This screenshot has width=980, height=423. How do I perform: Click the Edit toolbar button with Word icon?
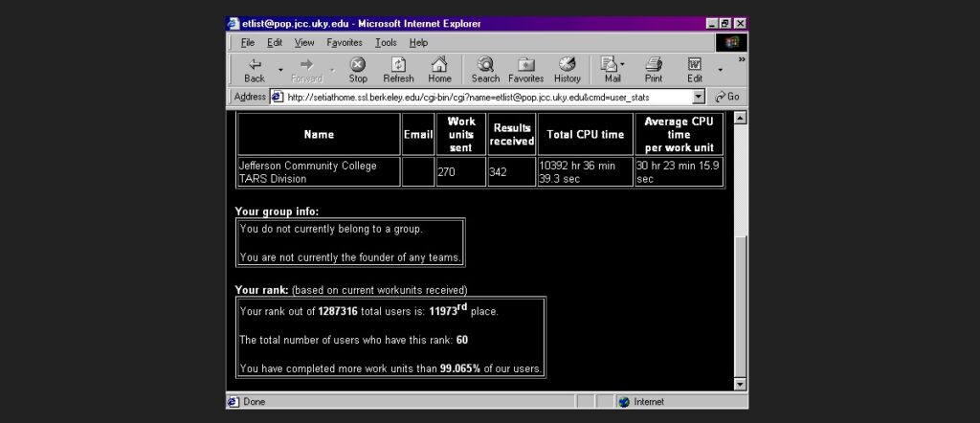[695, 70]
